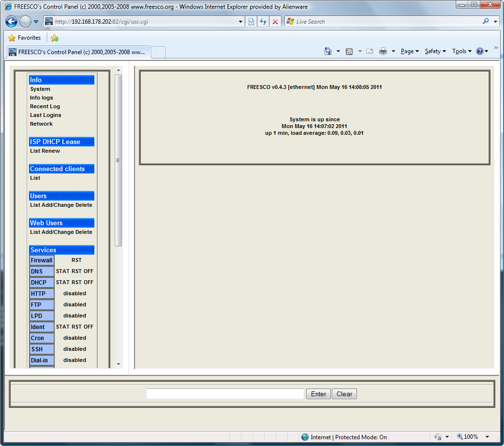Click the command text input field
504x446 pixels.
[x=225, y=394]
